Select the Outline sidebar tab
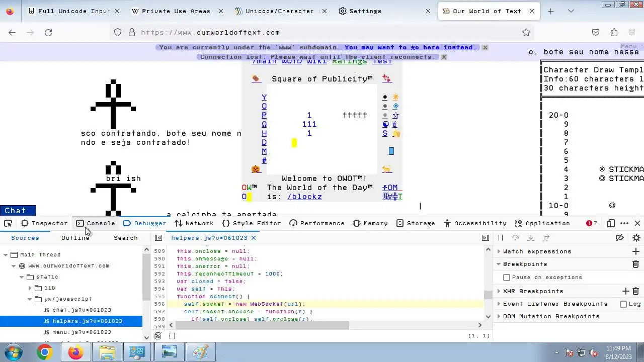Screen dimensions: 644x362 75,238
